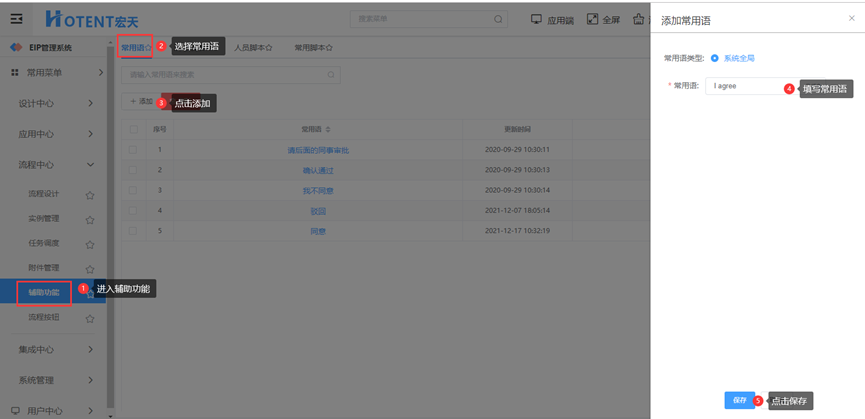Click the 常用语 input field with 'I agree'

[744, 86]
